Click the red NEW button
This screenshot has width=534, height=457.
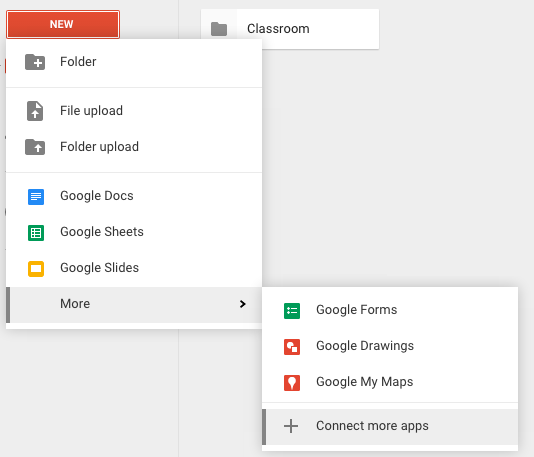tap(63, 24)
